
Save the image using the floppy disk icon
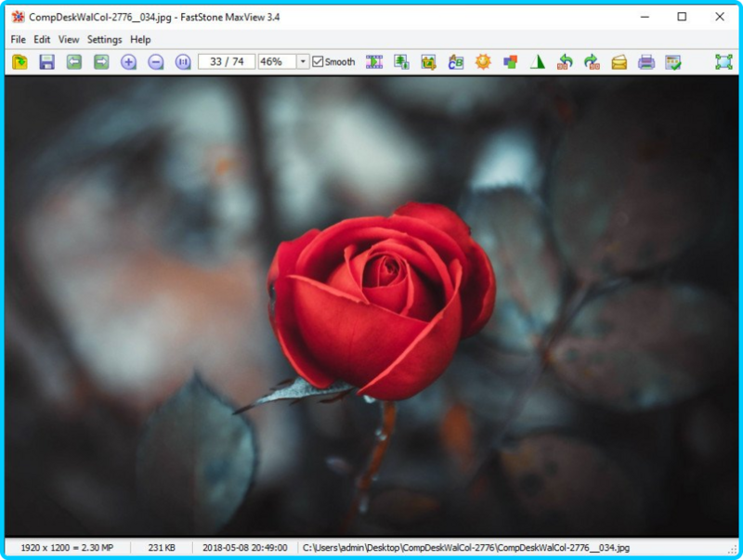47,62
